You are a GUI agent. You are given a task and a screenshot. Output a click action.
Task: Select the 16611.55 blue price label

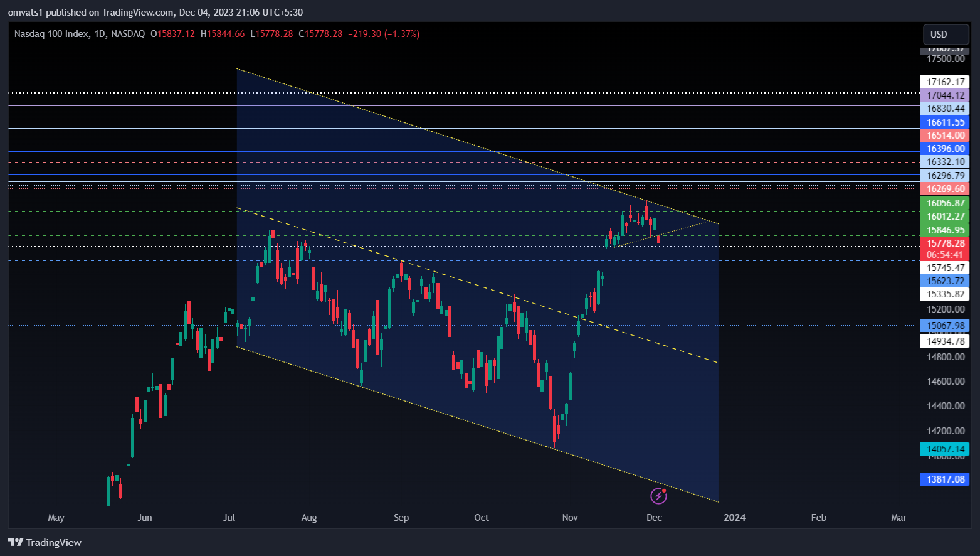945,122
